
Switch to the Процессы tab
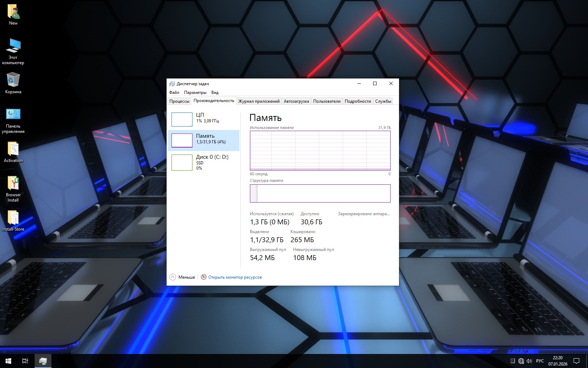(179, 101)
